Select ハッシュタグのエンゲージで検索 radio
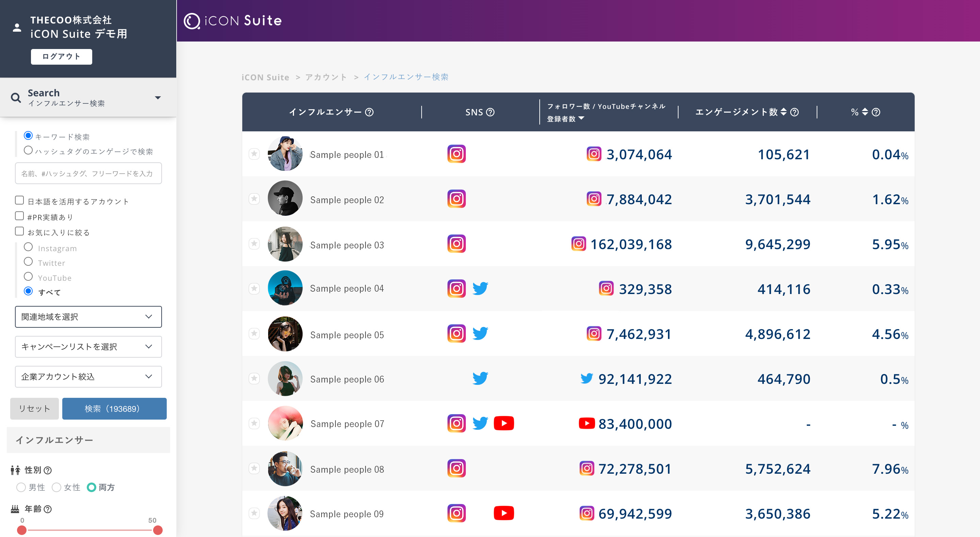980x537 pixels. (28, 150)
